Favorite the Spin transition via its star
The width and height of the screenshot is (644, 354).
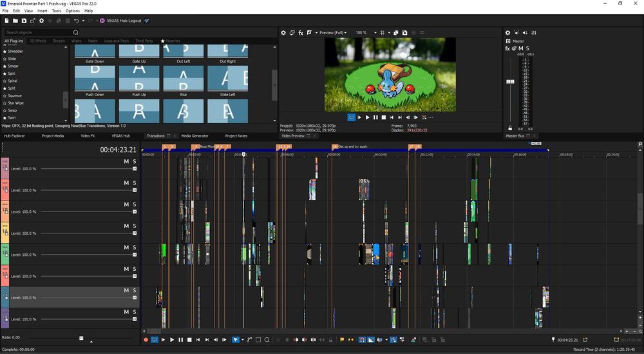[5, 74]
